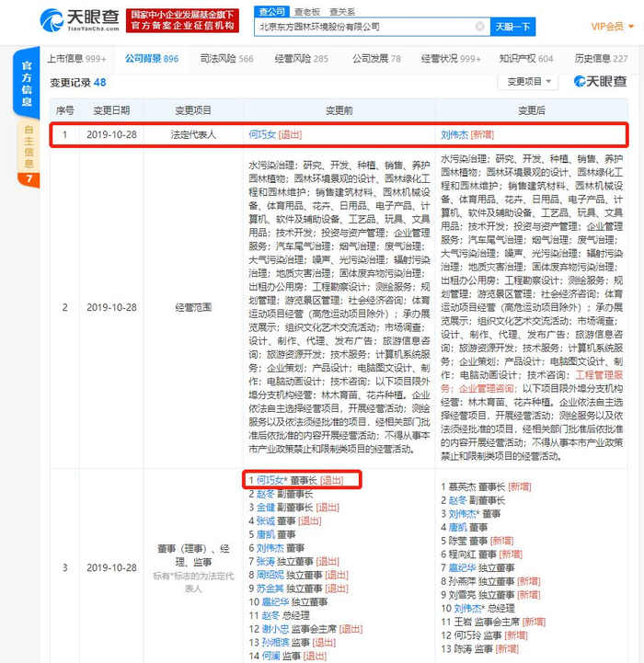Click the company name search input field
The image size is (644, 663).
366,27
